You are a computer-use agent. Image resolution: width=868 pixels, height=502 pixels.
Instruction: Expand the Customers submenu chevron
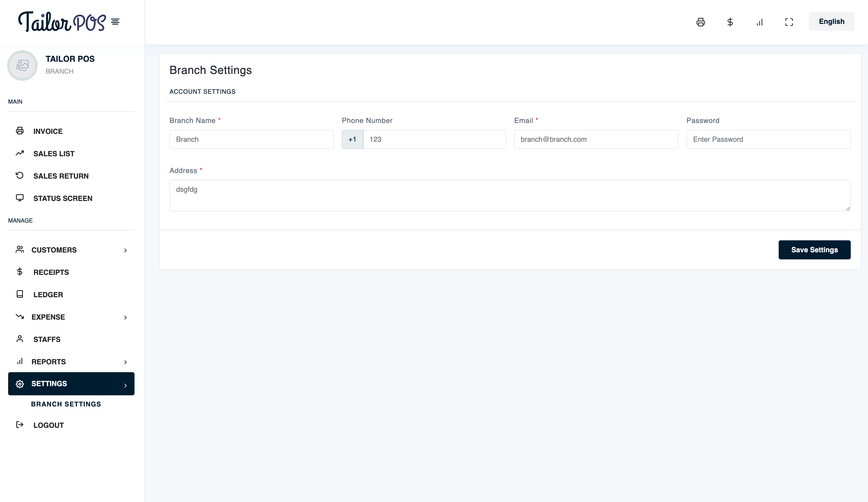(125, 250)
